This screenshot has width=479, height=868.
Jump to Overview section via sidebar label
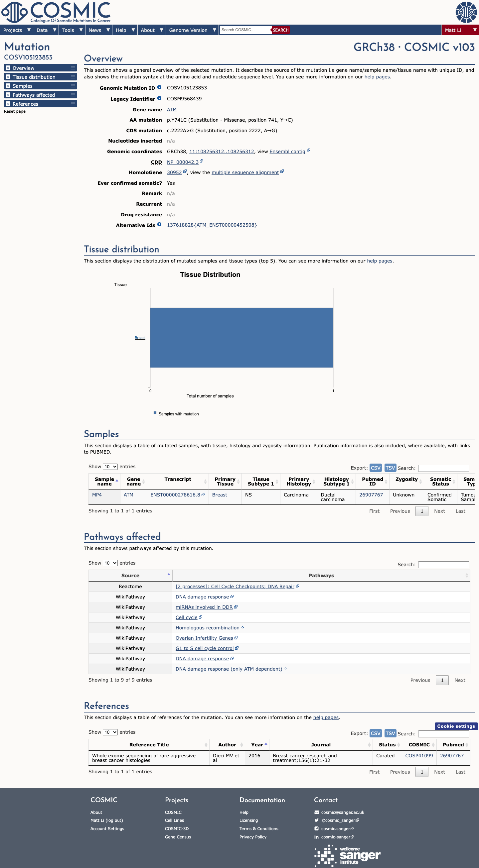click(x=23, y=68)
